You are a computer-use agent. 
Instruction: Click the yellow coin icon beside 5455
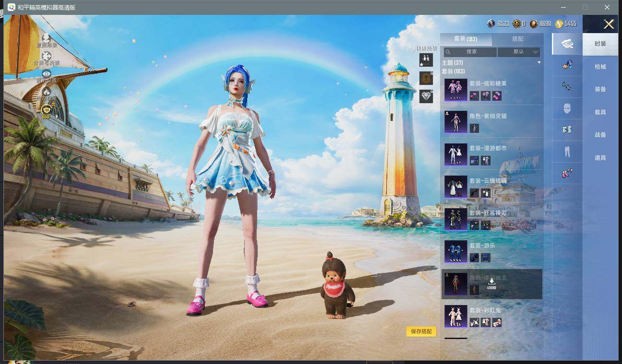pyautogui.click(x=559, y=23)
